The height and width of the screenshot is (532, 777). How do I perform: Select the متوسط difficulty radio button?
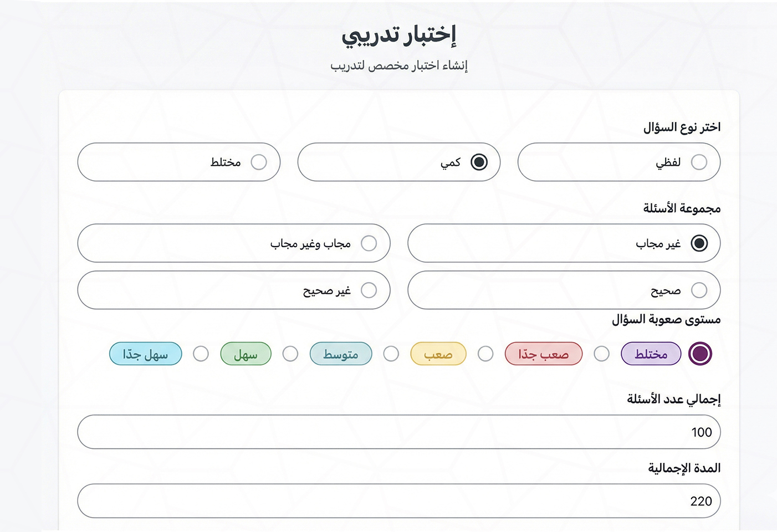[x=391, y=354]
